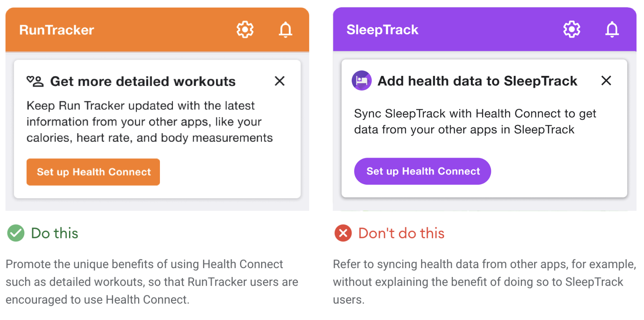Viewport: 644px width, 320px height.
Task: Dismiss the 'Add health data to SleepTrack' card
Action: (x=606, y=81)
